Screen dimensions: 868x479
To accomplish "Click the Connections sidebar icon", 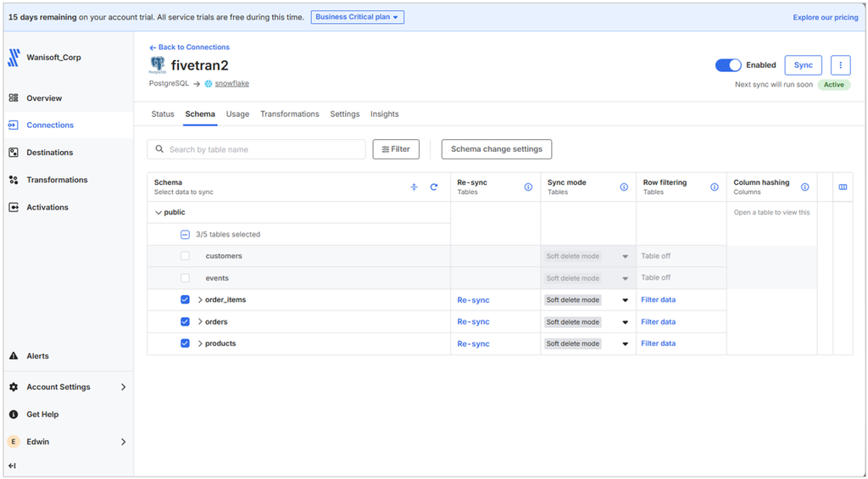I will point(14,125).
